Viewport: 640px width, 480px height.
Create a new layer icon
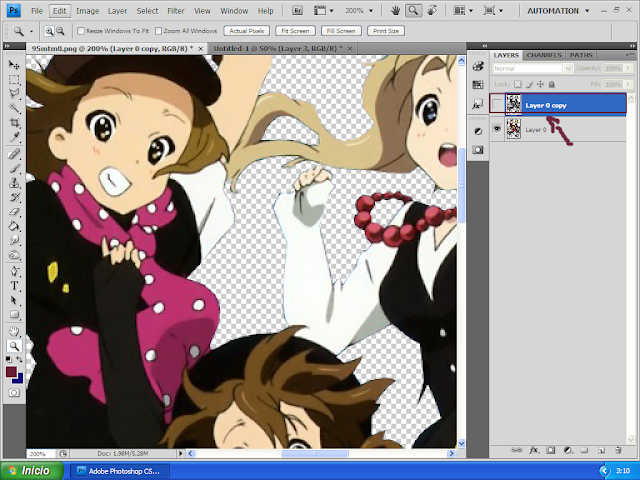601,450
